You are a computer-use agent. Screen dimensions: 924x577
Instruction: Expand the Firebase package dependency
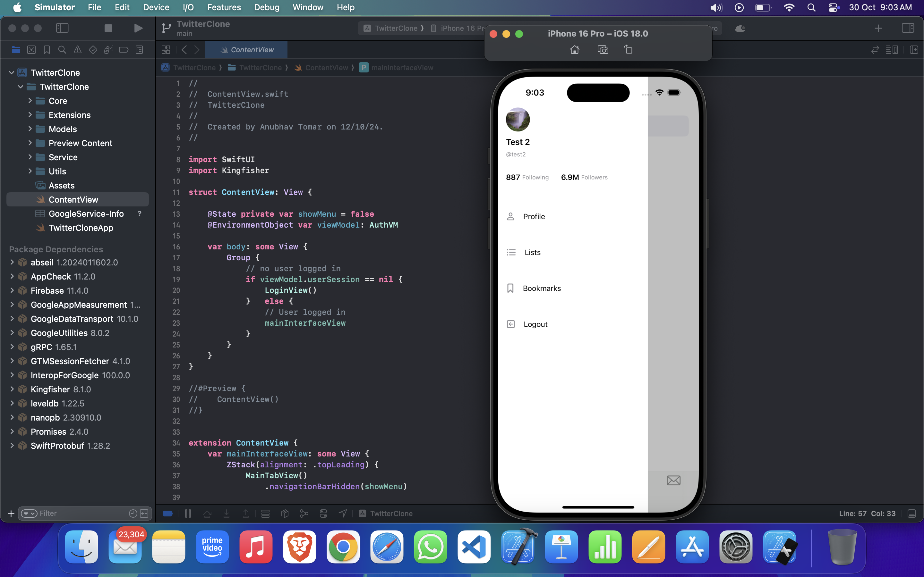point(12,290)
